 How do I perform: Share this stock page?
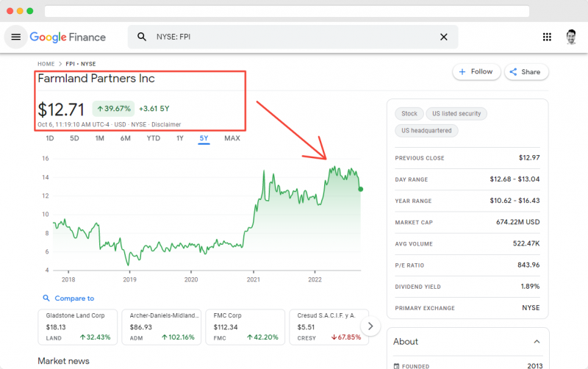coord(526,71)
